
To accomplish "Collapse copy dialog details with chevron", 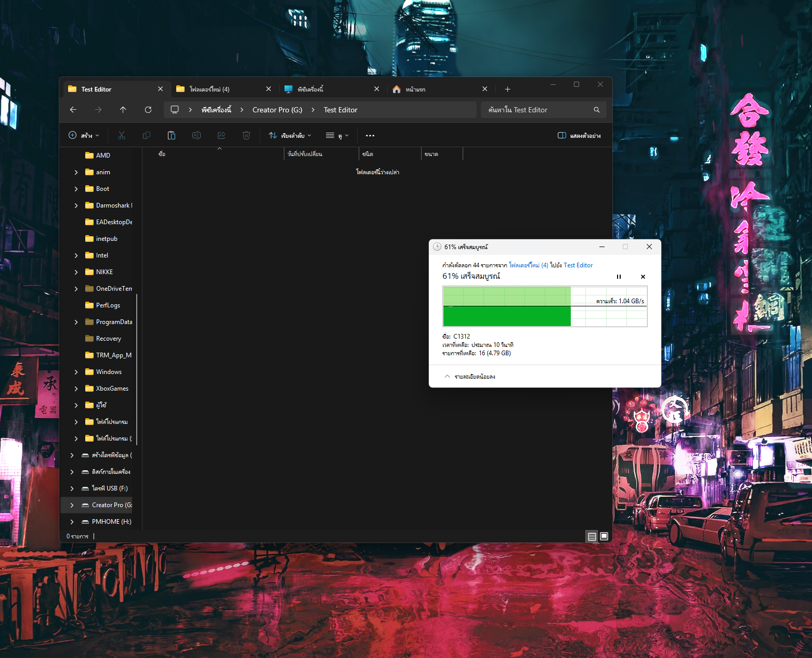I will click(x=447, y=377).
